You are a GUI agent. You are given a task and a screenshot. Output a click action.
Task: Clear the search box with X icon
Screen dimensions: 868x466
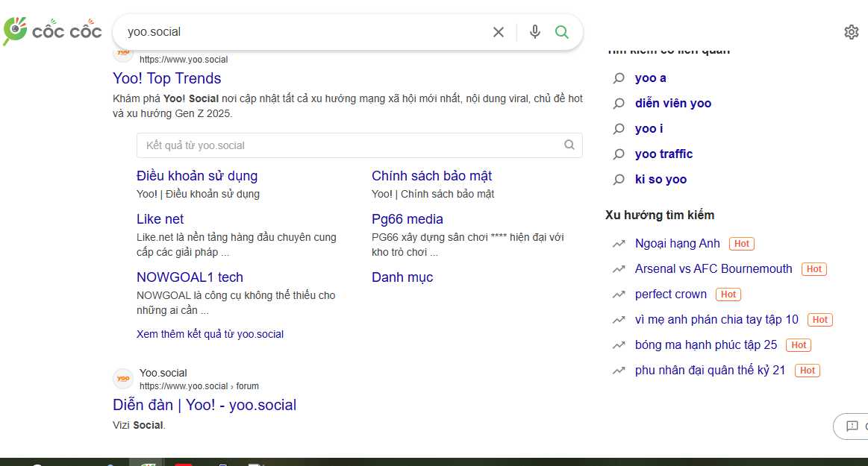point(499,32)
